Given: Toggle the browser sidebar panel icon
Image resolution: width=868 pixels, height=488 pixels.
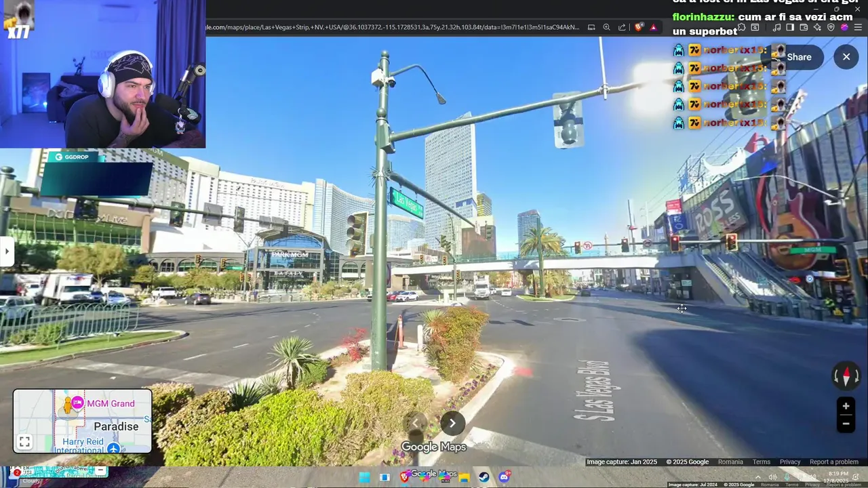Looking at the screenshot, I should [790, 27].
